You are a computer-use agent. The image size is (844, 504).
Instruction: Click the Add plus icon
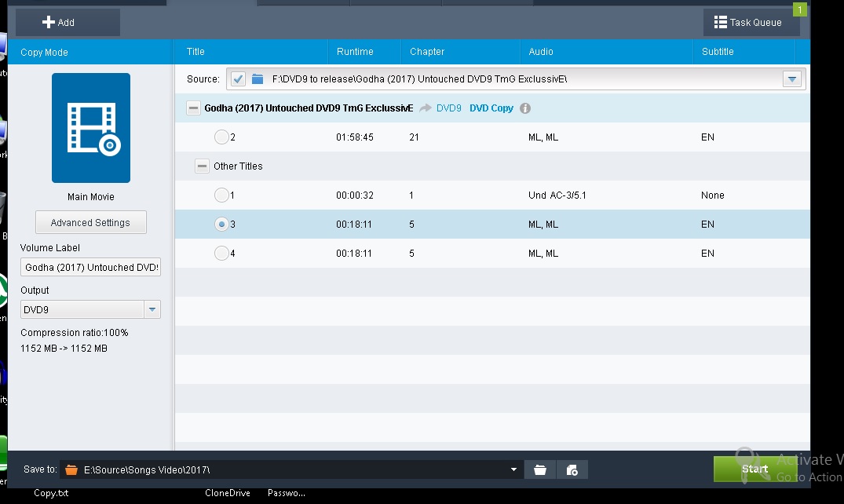[x=49, y=23]
